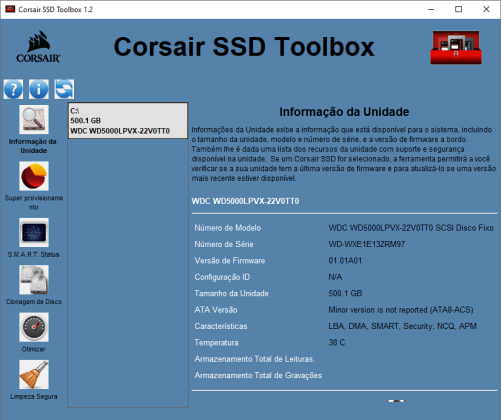Open Informação da Unidade magnifier icon
Viewport: 501px width, 420px height.
[34, 120]
